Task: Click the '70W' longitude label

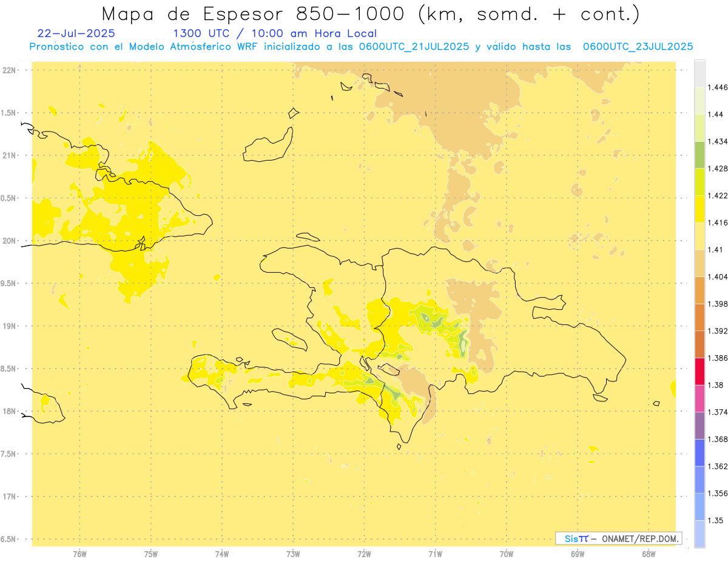Action: [507, 554]
